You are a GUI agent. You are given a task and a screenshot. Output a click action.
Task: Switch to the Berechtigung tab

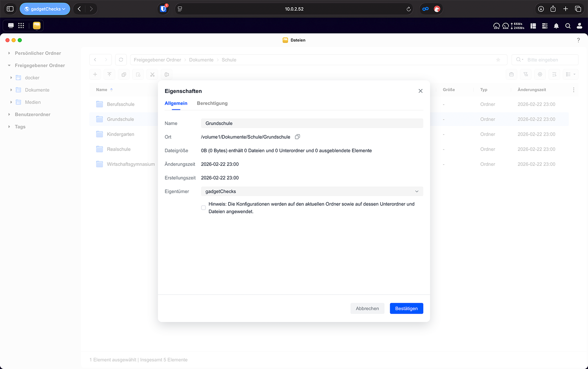(212, 104)
